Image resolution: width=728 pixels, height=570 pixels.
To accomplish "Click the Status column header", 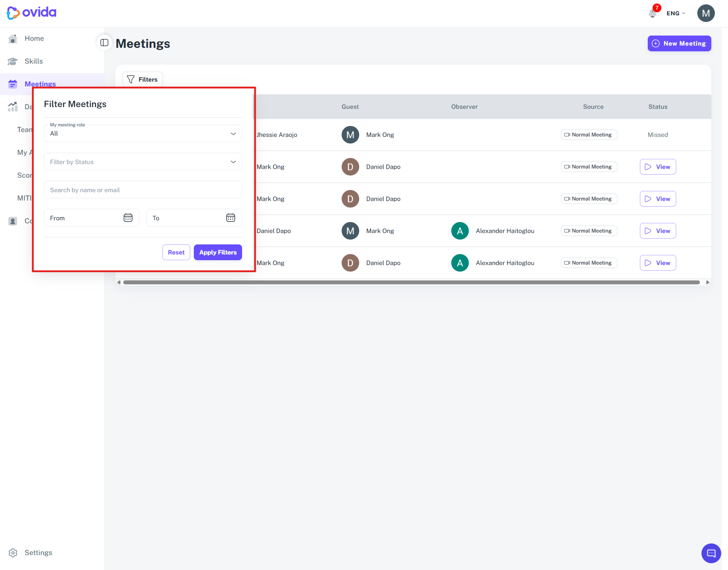I will click(658, 107).
